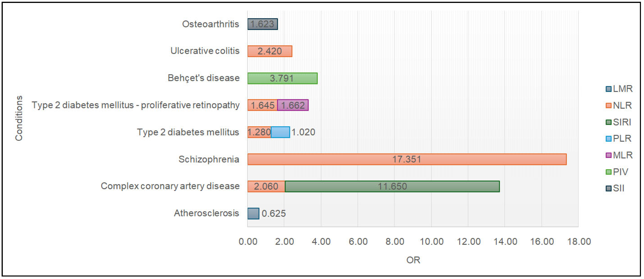Click the Behçet's disease 3.791 bar
Image resolution: width=644 pixels, height=279 pixels.
pos(282,78)
